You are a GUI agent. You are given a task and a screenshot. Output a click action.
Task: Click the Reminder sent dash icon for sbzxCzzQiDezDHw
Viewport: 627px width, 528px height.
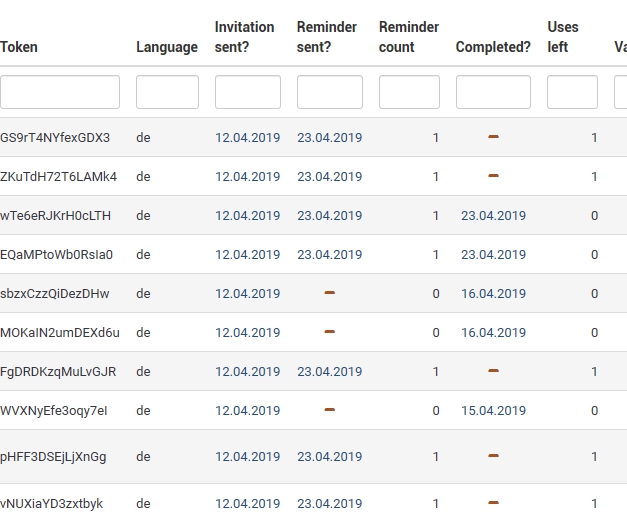tap(329, 293)
